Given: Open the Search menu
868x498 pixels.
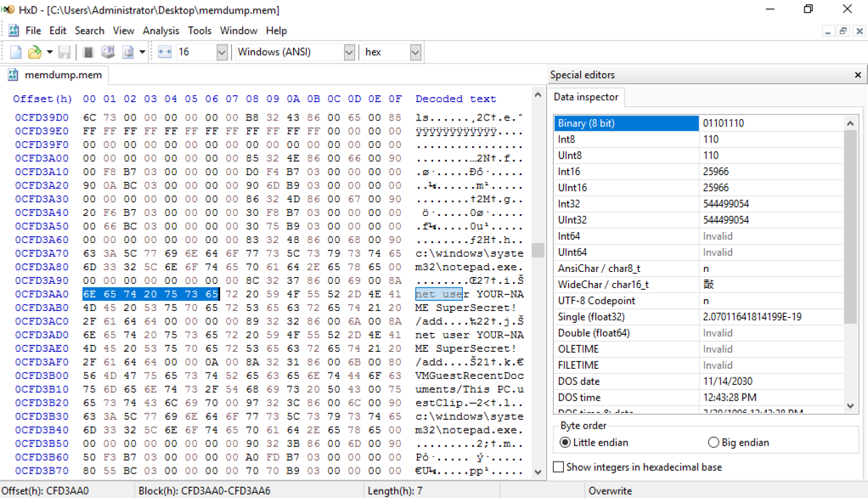Looking at the screenshot, I should pos(90,31).
